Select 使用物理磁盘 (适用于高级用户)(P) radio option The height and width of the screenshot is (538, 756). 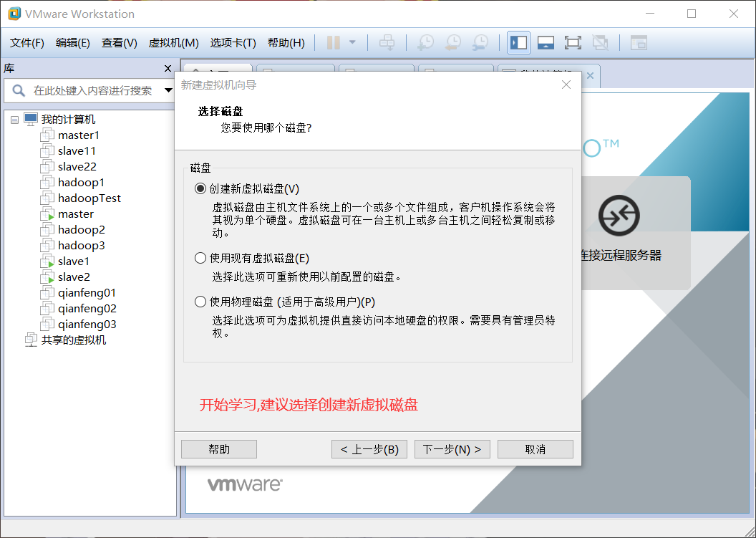[200, 302]
